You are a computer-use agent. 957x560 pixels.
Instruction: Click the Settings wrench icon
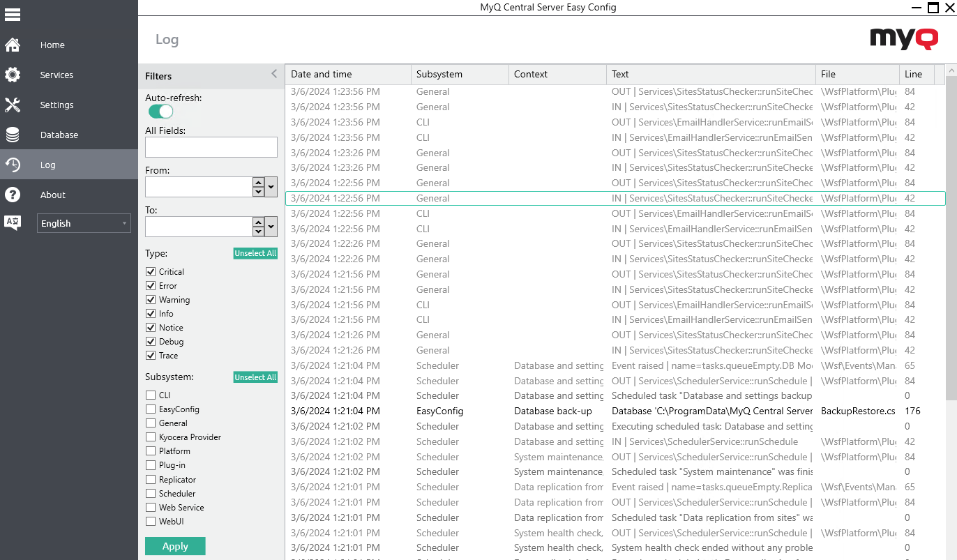[x=13, y=105]
